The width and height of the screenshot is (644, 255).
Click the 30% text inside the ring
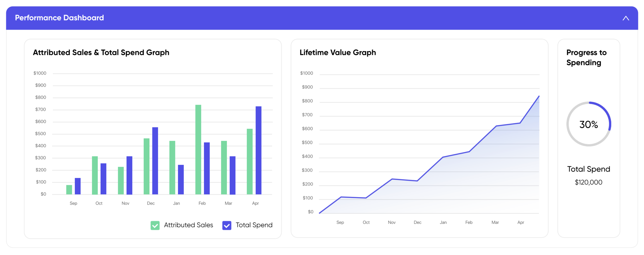[589, 125]
